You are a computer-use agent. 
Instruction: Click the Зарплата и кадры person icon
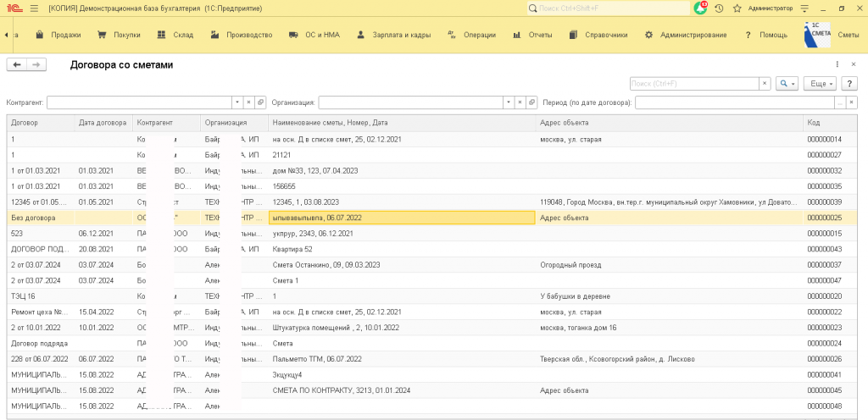(x=361, y=34)
